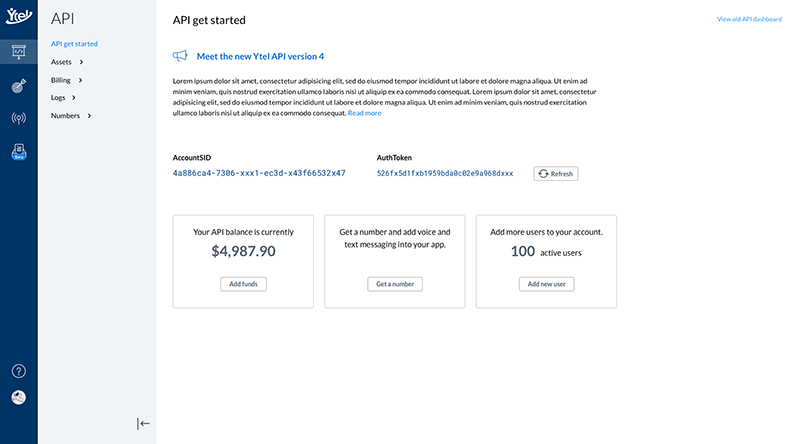Collapse the sidebar with arrow icon
Viewport: 800px width, 444px height.
[x=143, y=424]
